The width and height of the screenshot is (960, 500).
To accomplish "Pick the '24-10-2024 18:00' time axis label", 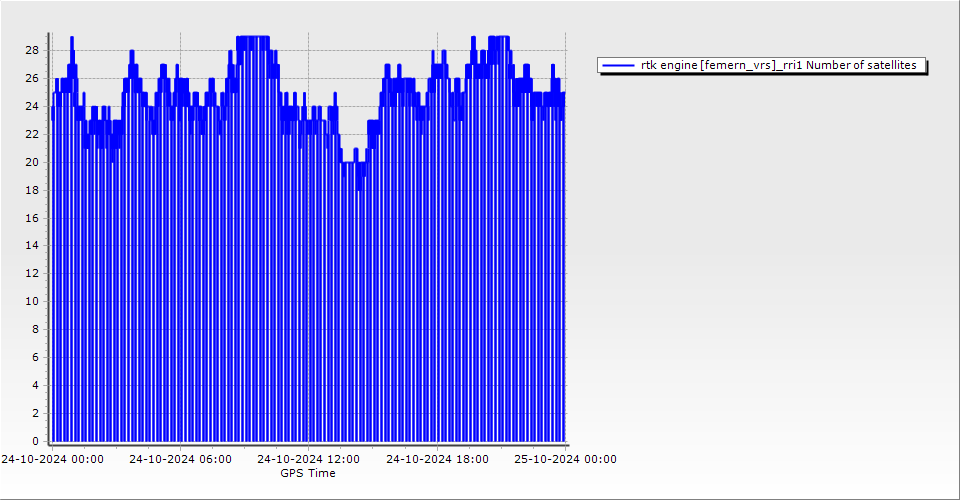I will tap(437, 459).
